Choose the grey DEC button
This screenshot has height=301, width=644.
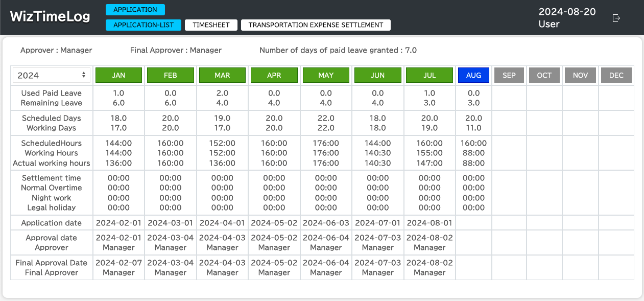click(616, 75)
